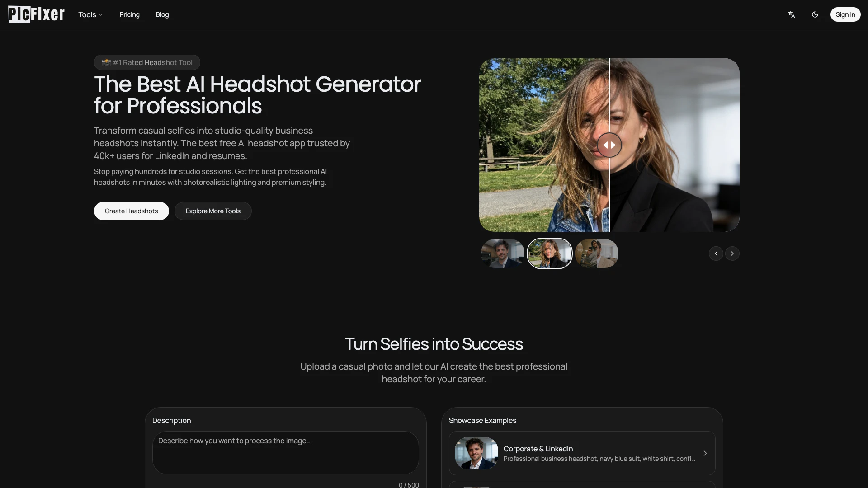Toggle dark mode moon icon

pos(815,14)
